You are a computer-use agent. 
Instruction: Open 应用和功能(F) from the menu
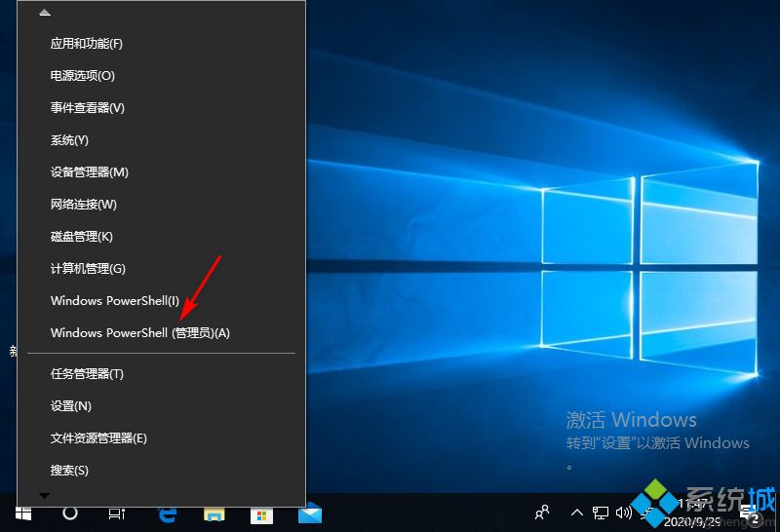click(161, 44)
